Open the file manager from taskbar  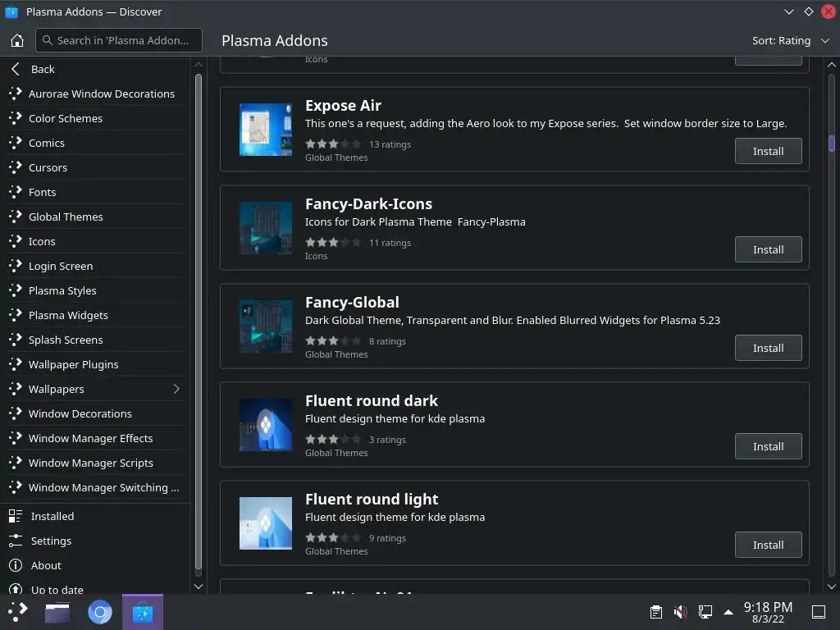point(57,612)
